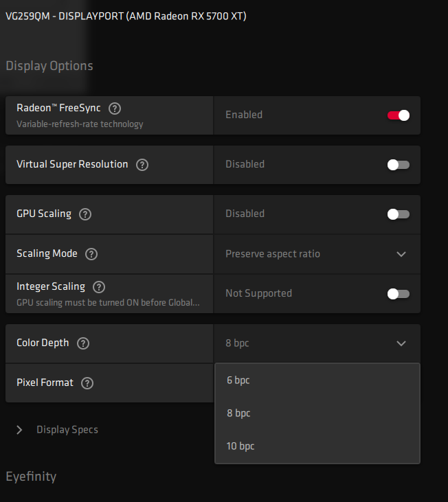448x502 pixels.
Task: Click the Display Options heading
Action: [x=49, y=66]
